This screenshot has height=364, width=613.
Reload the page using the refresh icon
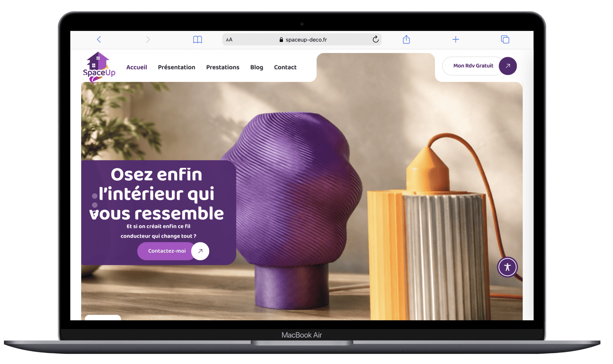coord(375,39)
